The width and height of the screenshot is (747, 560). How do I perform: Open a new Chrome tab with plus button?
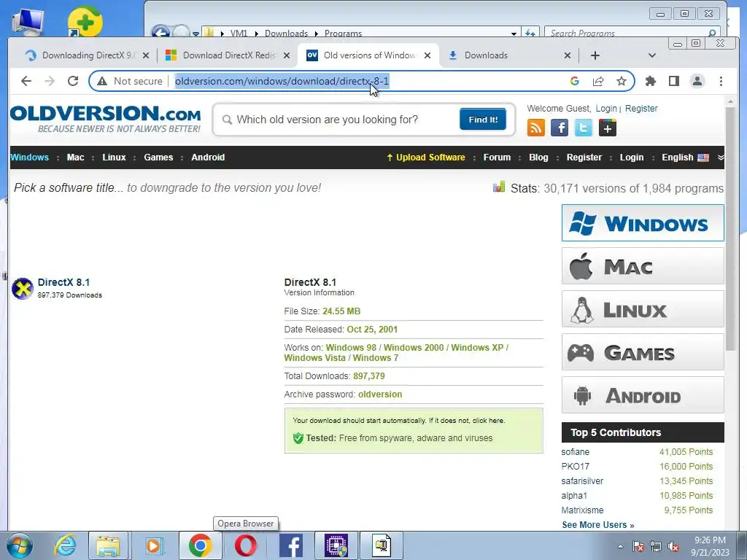pyautogui.click(x=595, y=55)
